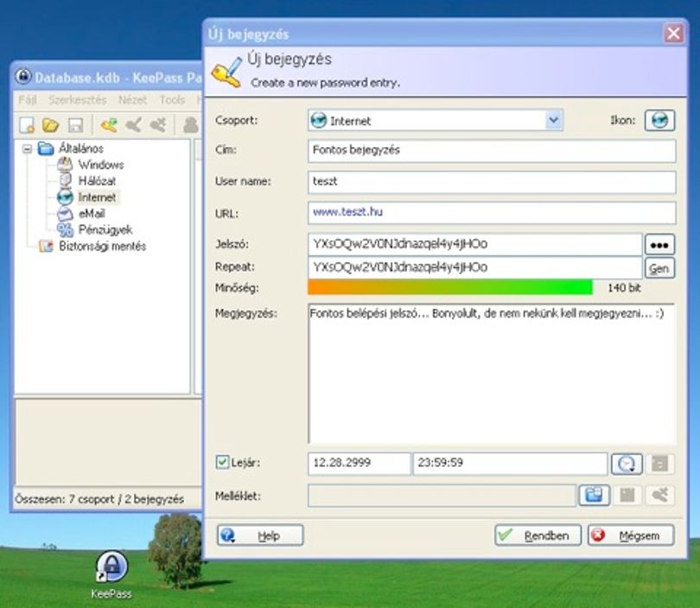Click into the URL input field
This screenshot has height=608, width=700.
(492, 213)
